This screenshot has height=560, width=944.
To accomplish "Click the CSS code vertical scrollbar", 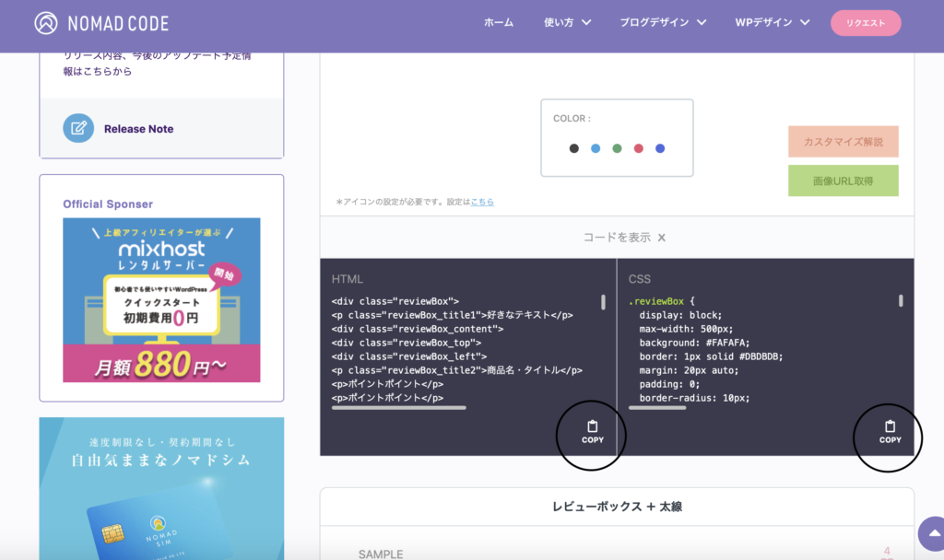I will [901, 301].
